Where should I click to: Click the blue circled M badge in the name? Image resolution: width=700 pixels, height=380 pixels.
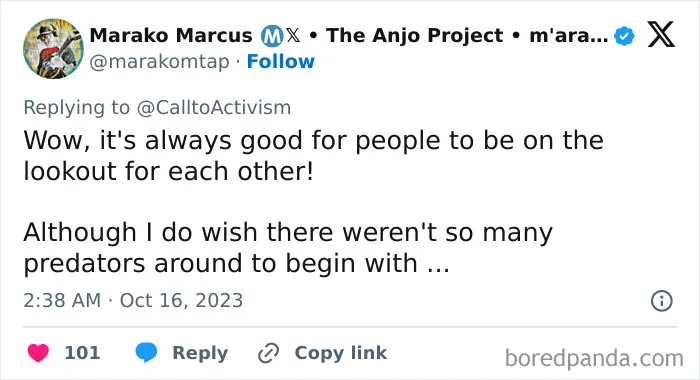coord(272,36)
